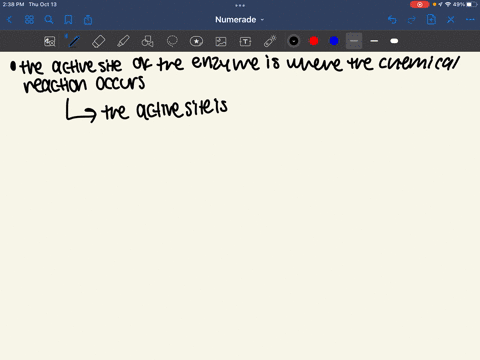
Task: Select the Pen tool
Action: [74, 41]
